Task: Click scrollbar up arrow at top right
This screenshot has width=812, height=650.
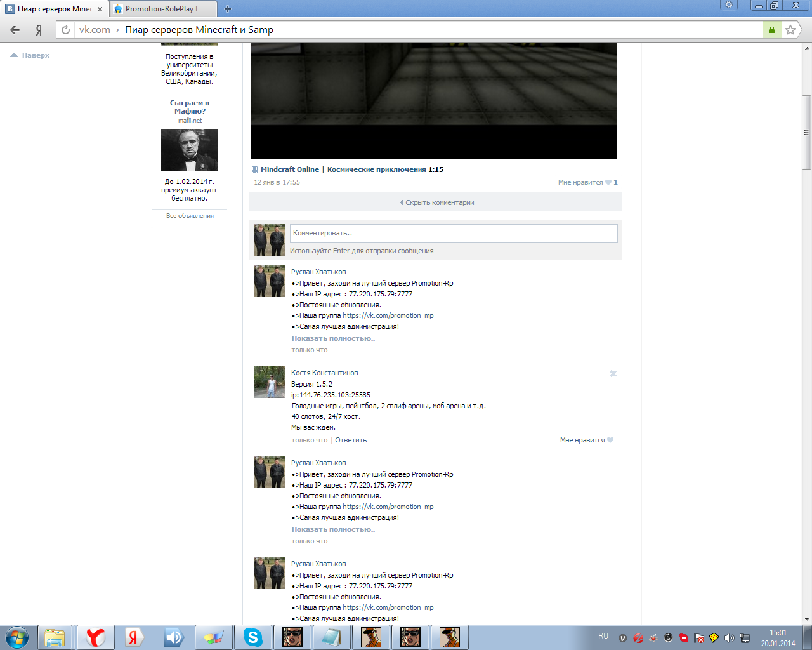Action: click(806, 48)
